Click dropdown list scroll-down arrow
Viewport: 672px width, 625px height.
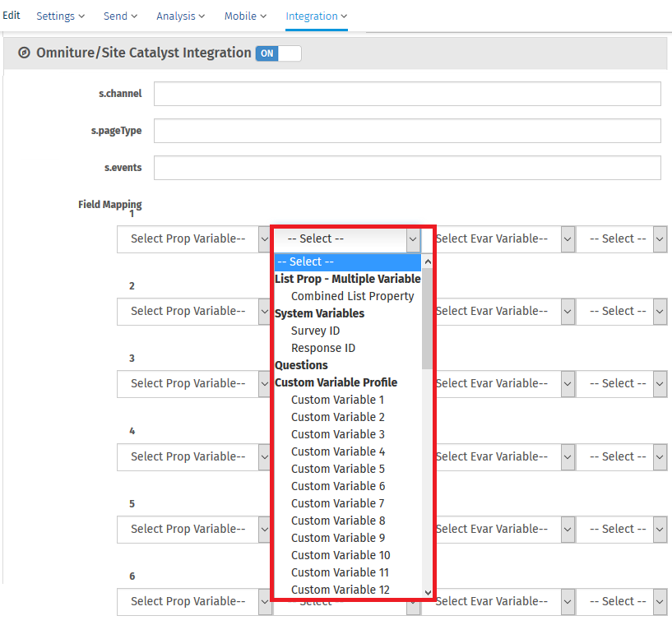tap(427, 591)
